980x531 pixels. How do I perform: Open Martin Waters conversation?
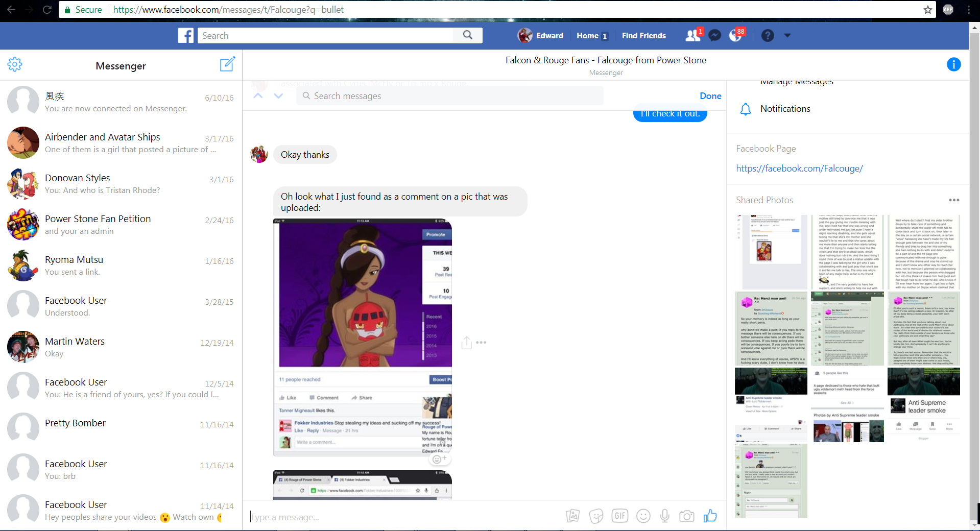pos(121,346)
